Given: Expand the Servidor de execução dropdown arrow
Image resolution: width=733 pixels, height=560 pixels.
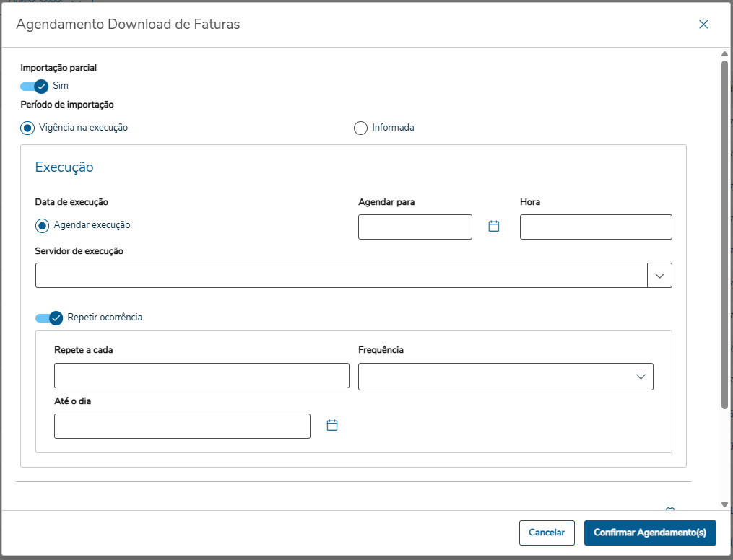Looking at the screenshot, I should pos(659,276).
